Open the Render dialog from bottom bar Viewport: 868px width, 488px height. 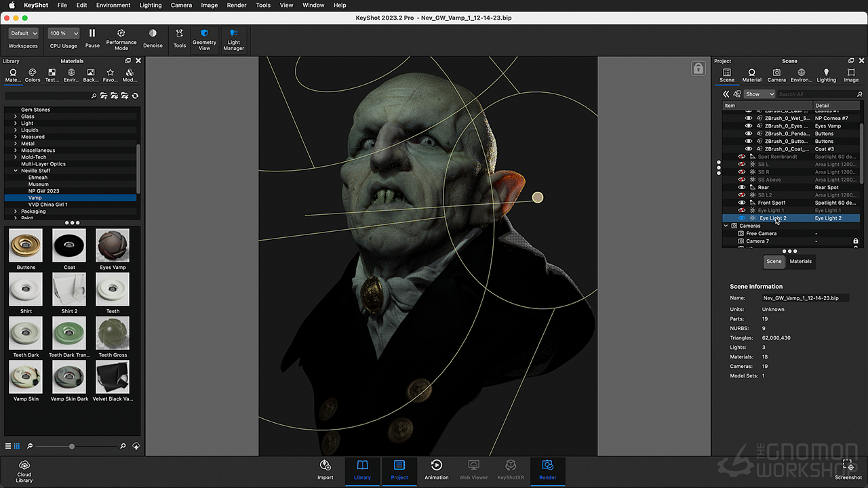[x=547, y=466]
